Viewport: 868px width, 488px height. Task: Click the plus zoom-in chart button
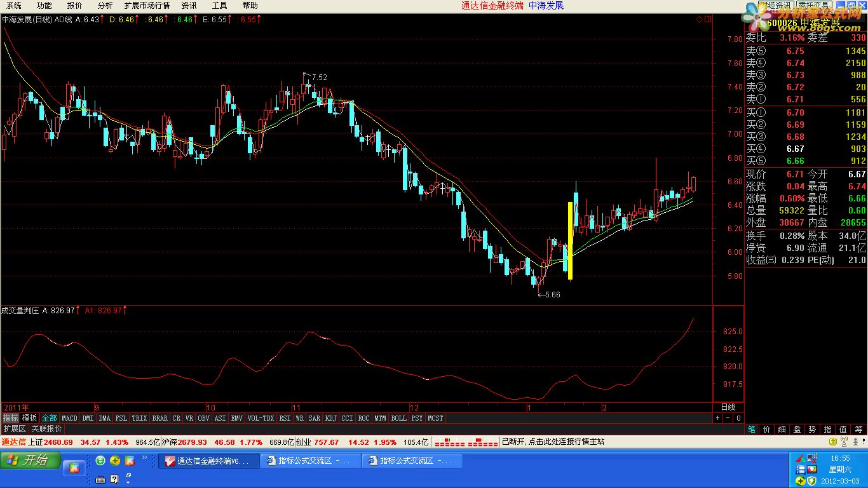click(x=718, y=418)
